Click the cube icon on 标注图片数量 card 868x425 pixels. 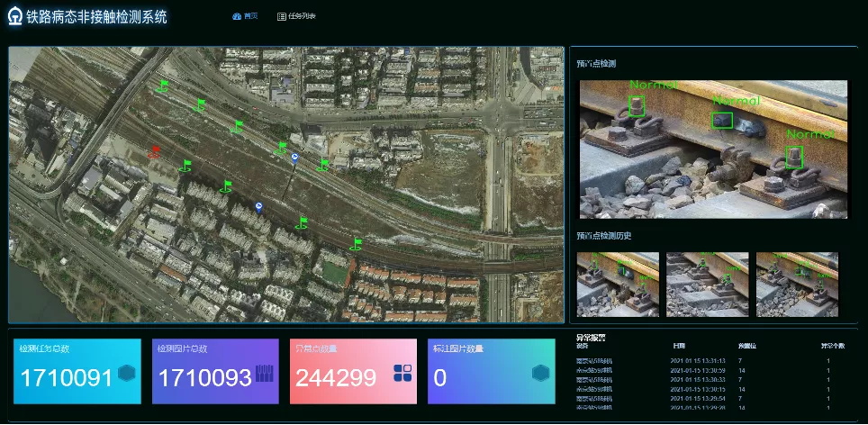pos(540,374)
